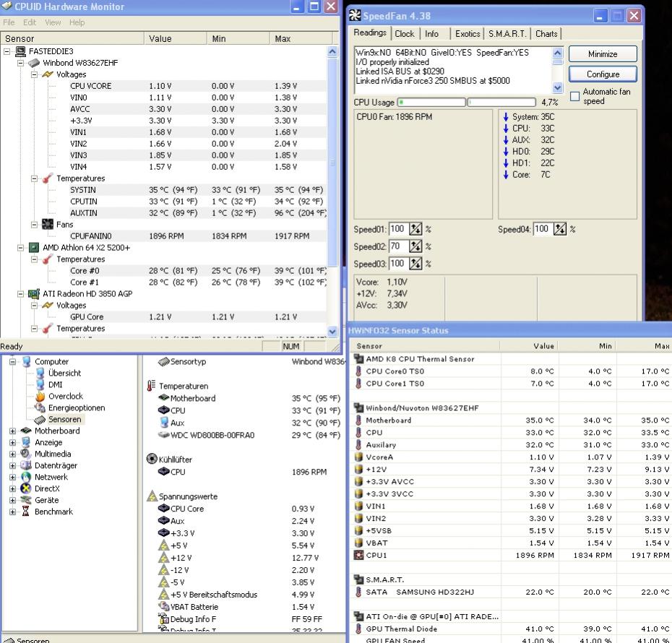The height and width of the screenshot is (643, 672).
Task: Click the AMD Athlon 64 X2 processor icon
Action: coord(34,248)
